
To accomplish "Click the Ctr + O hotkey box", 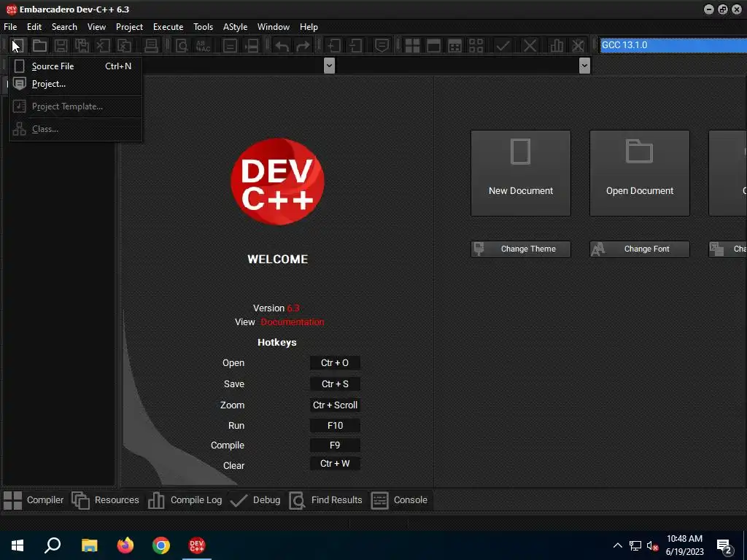I will click(x=335, y=363).
